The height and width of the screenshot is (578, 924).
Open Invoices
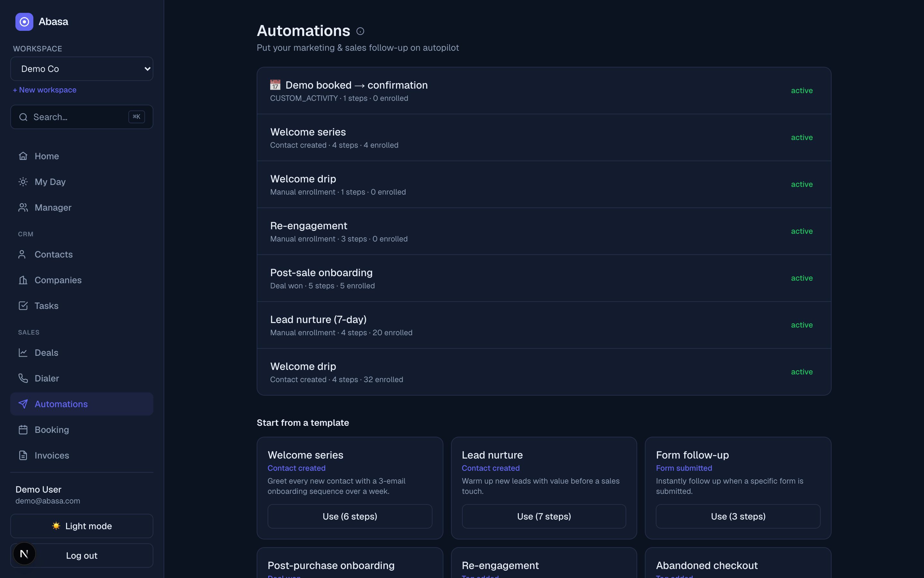coord(82,455)
